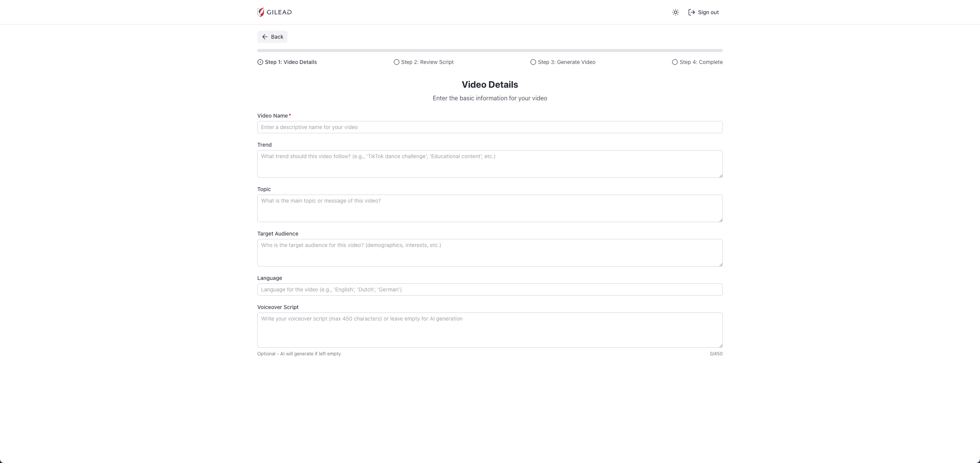The height and width of the screenshot is (463, 980).
Task: Click the Step 4: Complete label
Action: pyautogui.click(x=701, y=62)
